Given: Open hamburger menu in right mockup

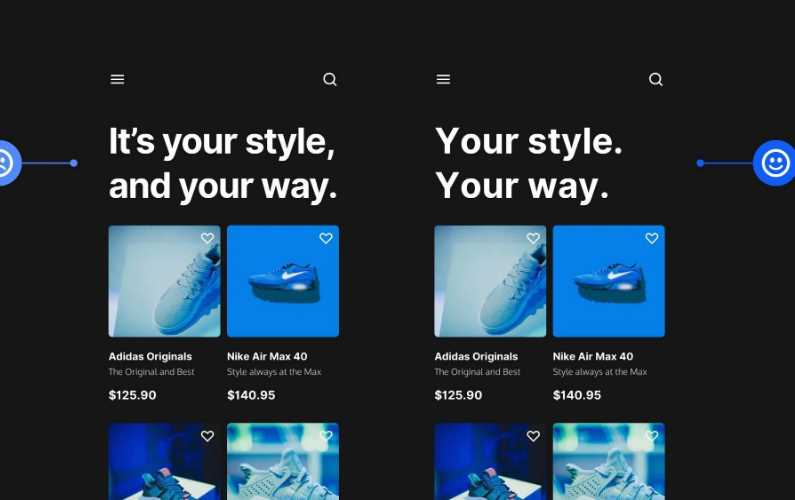Looking at the screenshot, I should click(443, 80).
